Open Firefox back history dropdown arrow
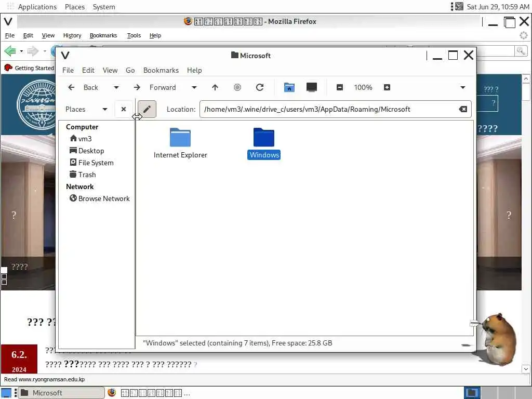The image size is (532, 399). coord(21,51)
